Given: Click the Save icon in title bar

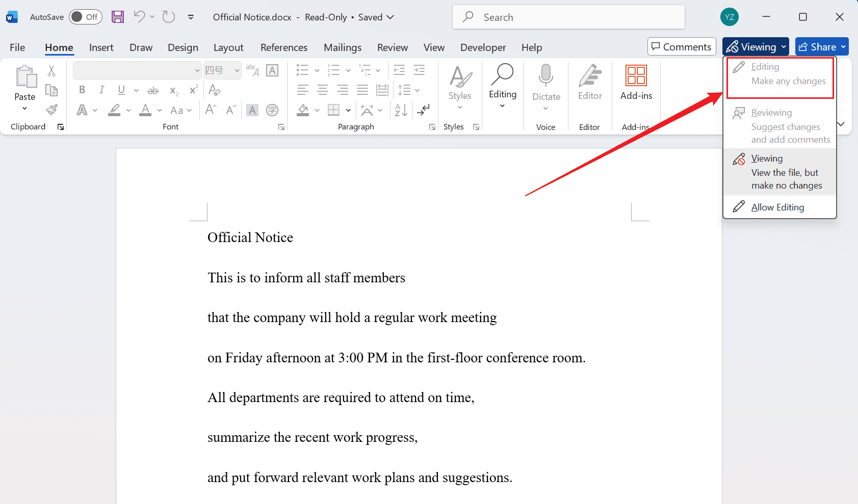Looking at the screenshot, I should point(118,17).
